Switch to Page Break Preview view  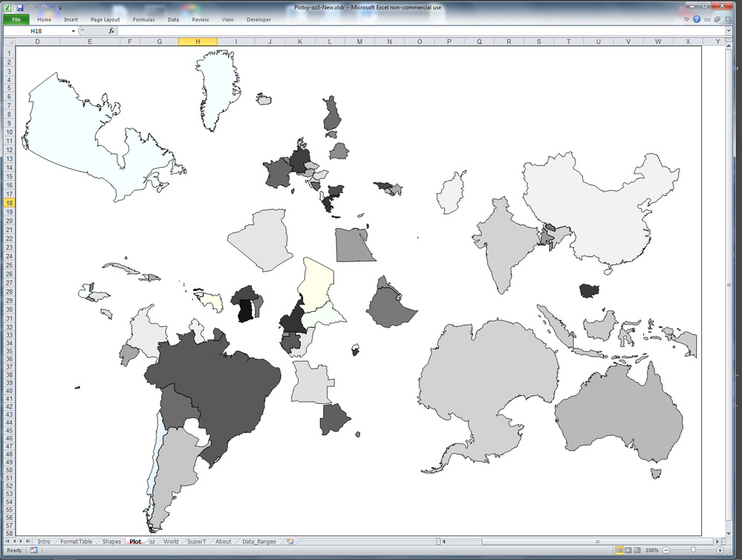pos(638,550)
